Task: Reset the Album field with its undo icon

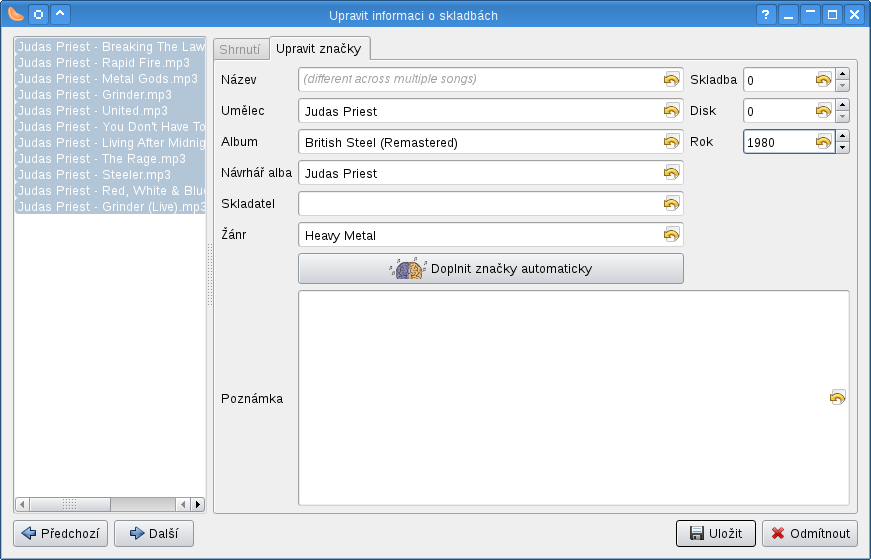Action: pyautogui.click(x=672, y=142)
